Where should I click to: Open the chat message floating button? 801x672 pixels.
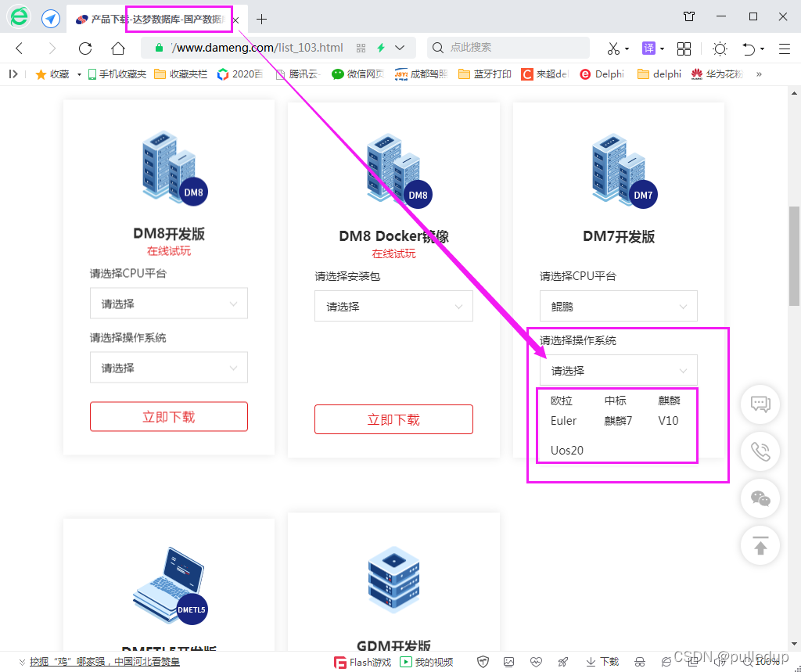click(x=760, y=404)
